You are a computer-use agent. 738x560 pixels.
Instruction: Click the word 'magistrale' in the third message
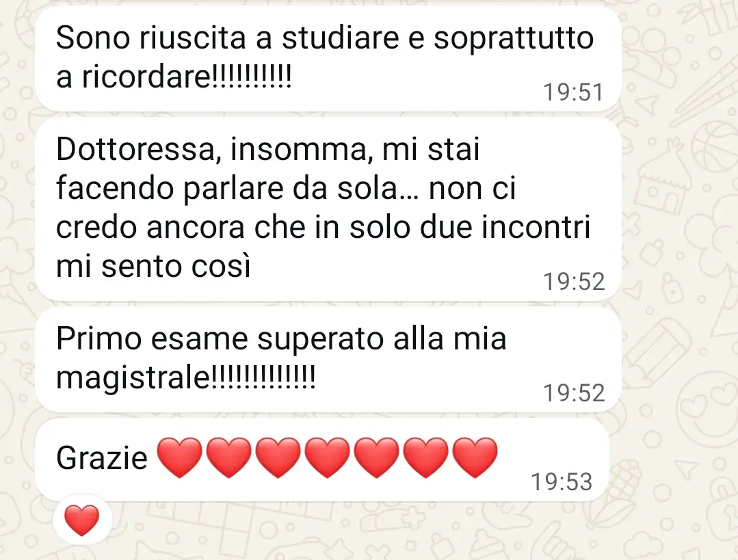(x=132, y=378)
